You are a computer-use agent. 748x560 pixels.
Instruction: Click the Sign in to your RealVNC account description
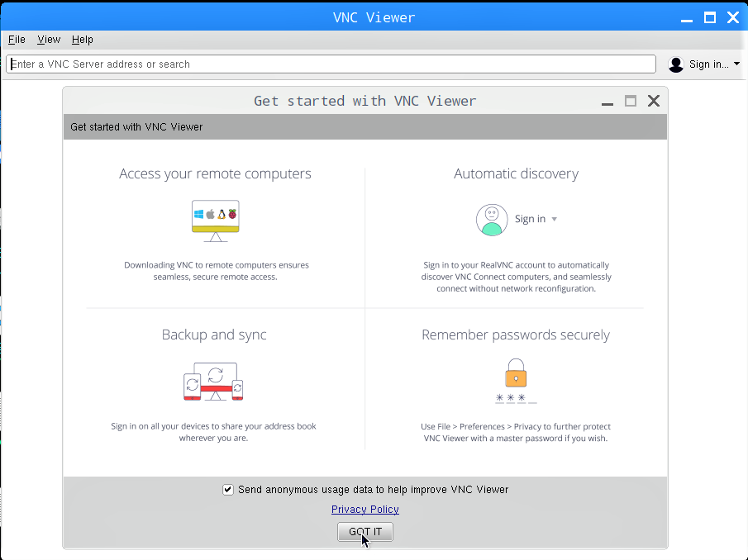[516, 277]
